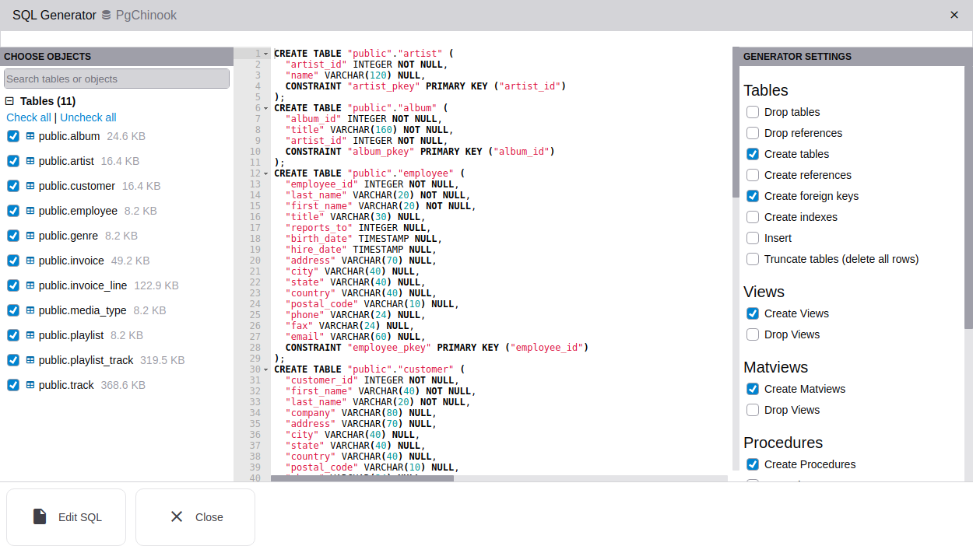Click the database icon beside PgChinook

pos(107,16)
